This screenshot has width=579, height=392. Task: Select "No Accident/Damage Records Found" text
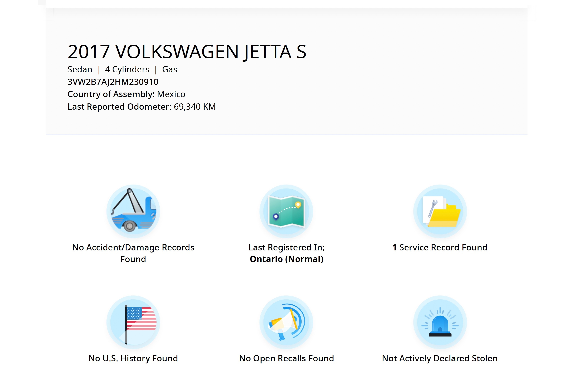coord(133,253)
